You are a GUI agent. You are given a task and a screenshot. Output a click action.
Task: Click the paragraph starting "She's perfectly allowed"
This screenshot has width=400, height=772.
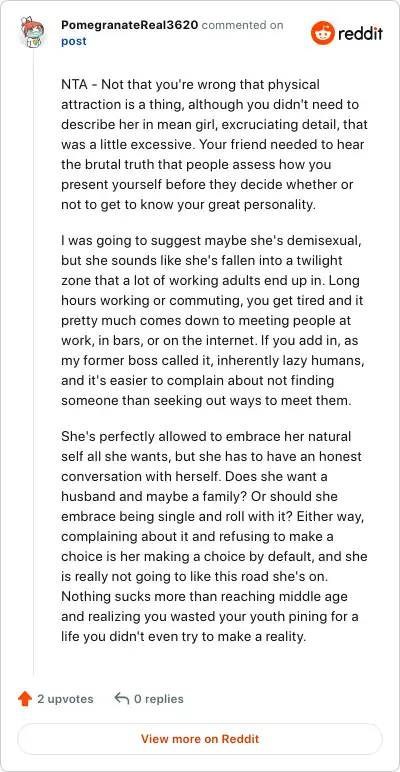(214, 536)
